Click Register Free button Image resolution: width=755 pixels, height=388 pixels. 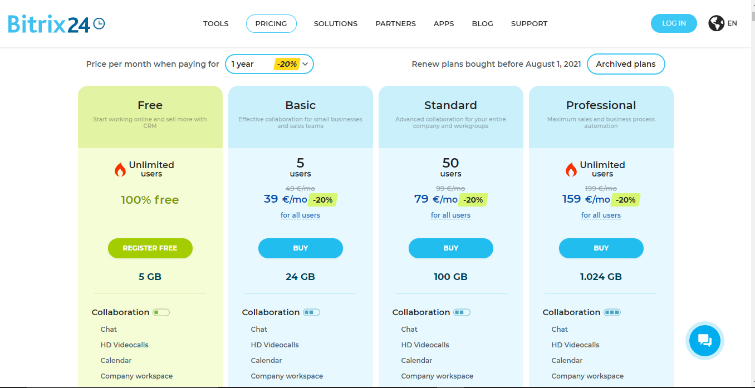(x=150, y=248)
